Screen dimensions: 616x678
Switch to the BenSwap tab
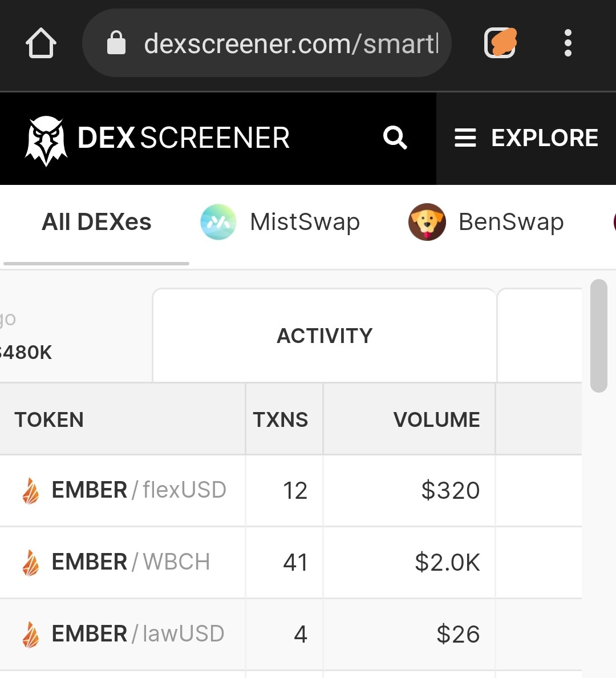[486, 222]
